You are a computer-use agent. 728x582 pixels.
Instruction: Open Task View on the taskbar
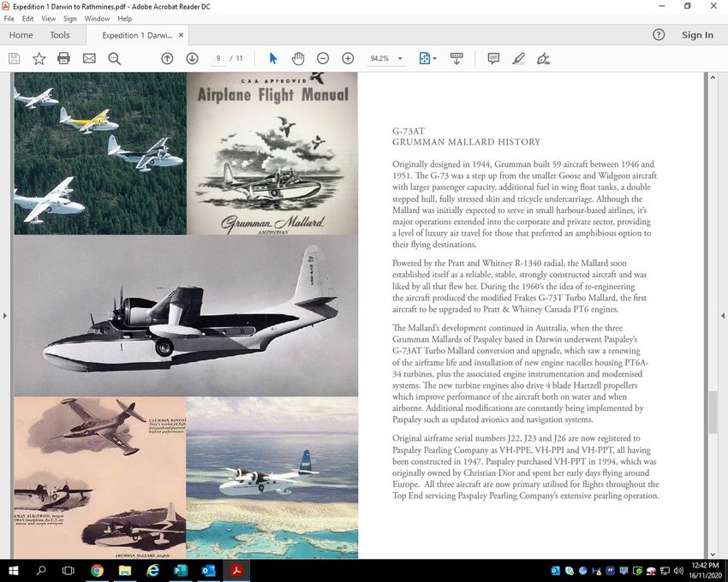pos(69,570)
